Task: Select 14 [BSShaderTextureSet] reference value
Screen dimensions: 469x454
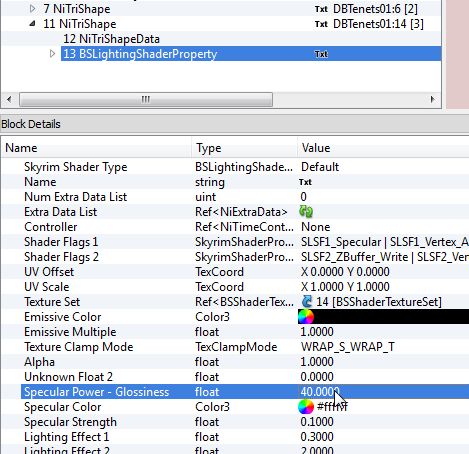Action: click(x=379, y=302)
